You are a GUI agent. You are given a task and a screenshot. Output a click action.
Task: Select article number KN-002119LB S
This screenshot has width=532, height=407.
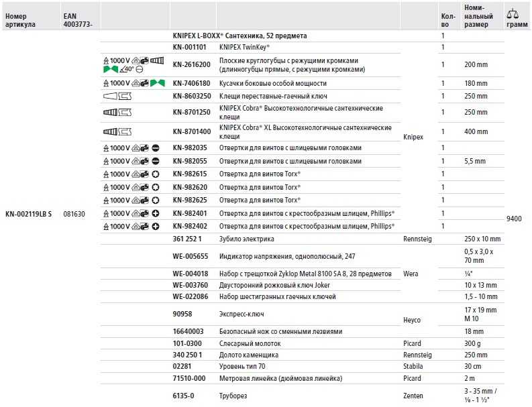(28, 214)
